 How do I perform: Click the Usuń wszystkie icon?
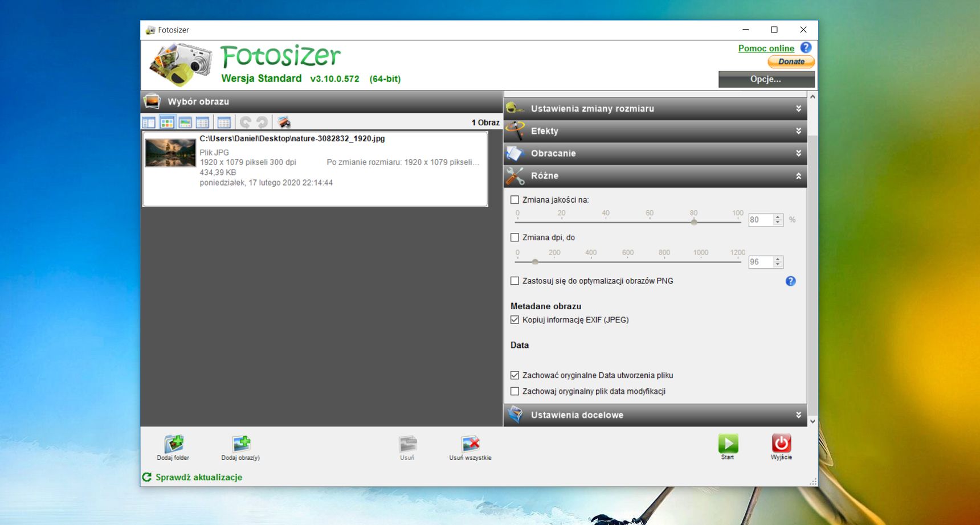coord(471,443)
